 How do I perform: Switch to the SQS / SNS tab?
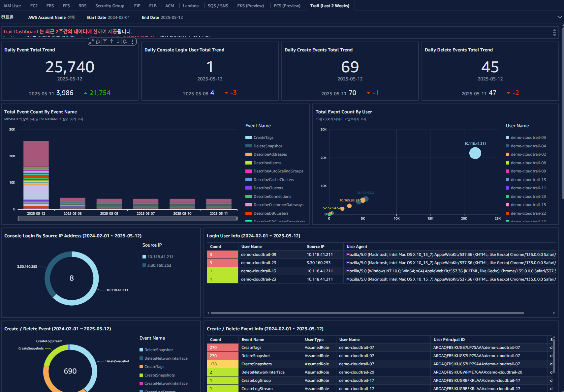(x=218, y=6)
